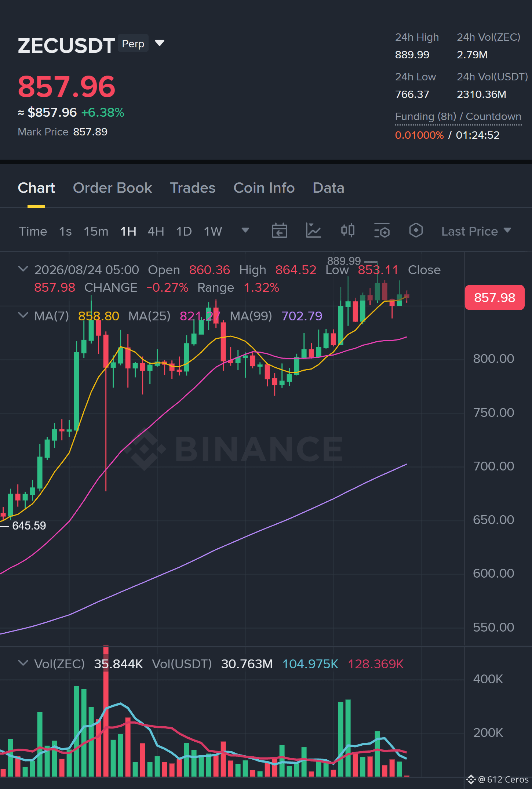532x789 pixels.
Task: Open the go-to-date calendar icon
Action: [279, 230]
